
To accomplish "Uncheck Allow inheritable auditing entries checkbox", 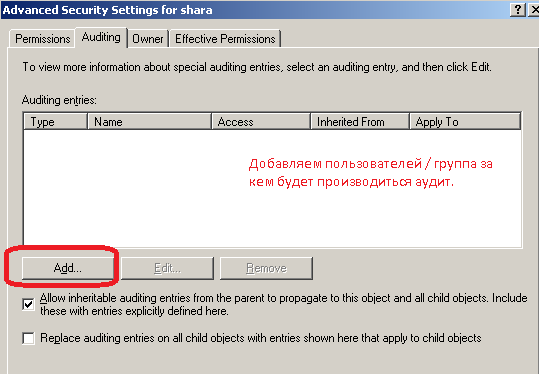I will coord(28,304).
